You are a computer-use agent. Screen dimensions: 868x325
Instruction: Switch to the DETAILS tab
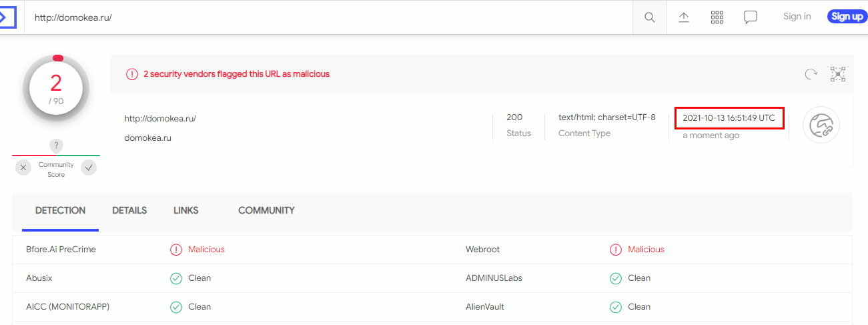pos(129,210)
